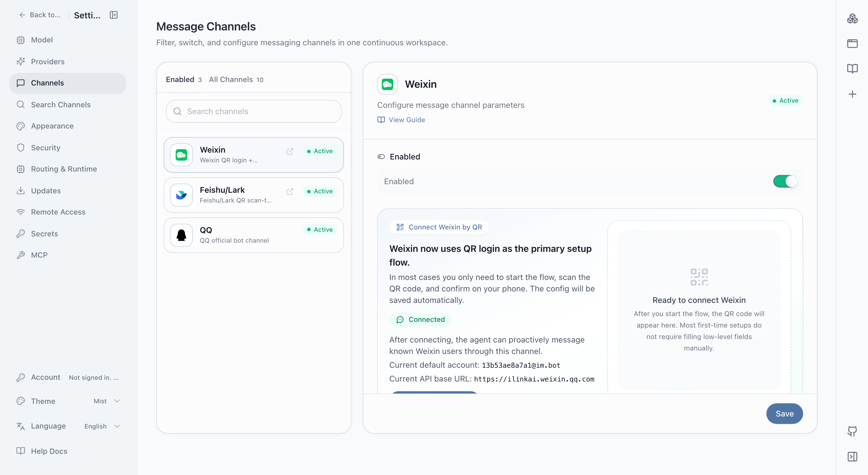Click the Updates download icon

21,190
